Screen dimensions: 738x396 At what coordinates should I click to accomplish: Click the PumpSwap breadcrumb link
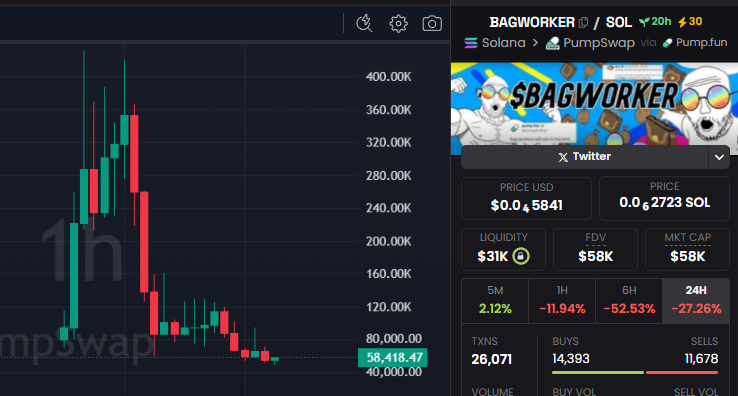599,43
